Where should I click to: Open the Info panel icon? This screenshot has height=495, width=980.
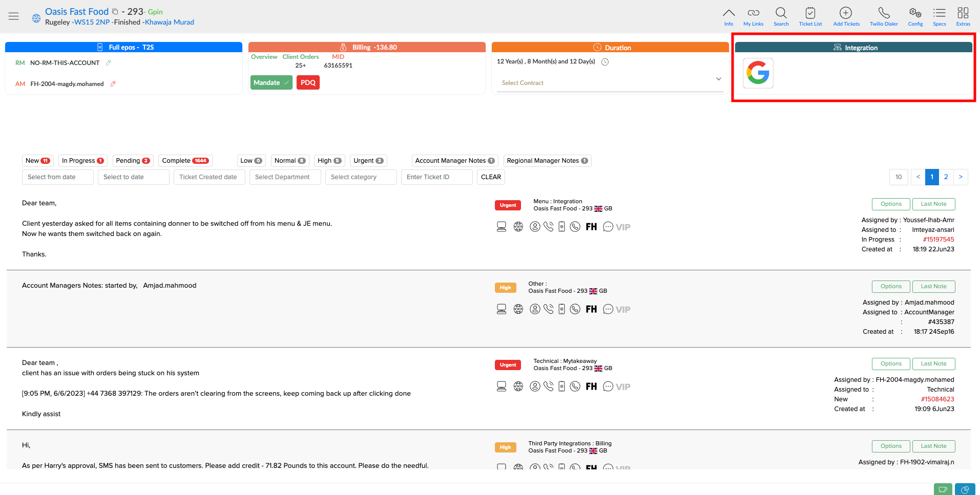coord(728,16)
